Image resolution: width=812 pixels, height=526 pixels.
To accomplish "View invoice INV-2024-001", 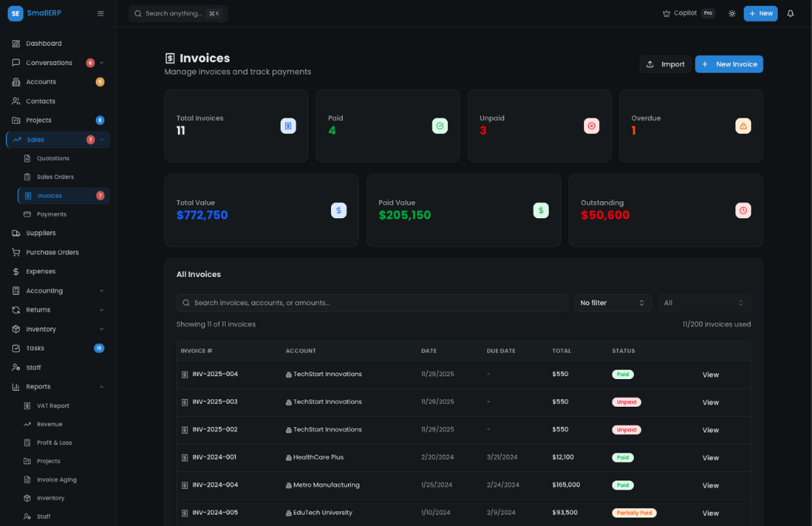I will (710, 457).
